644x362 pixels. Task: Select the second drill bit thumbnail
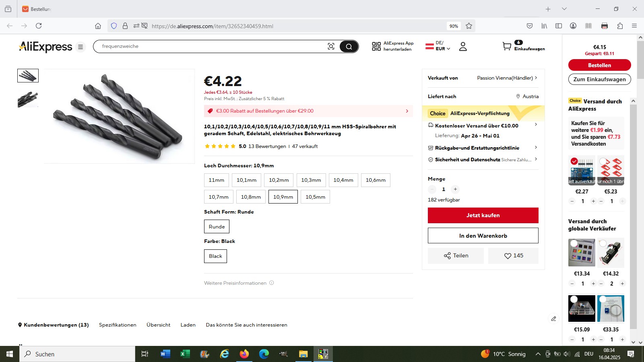click(x=28, y=99)
